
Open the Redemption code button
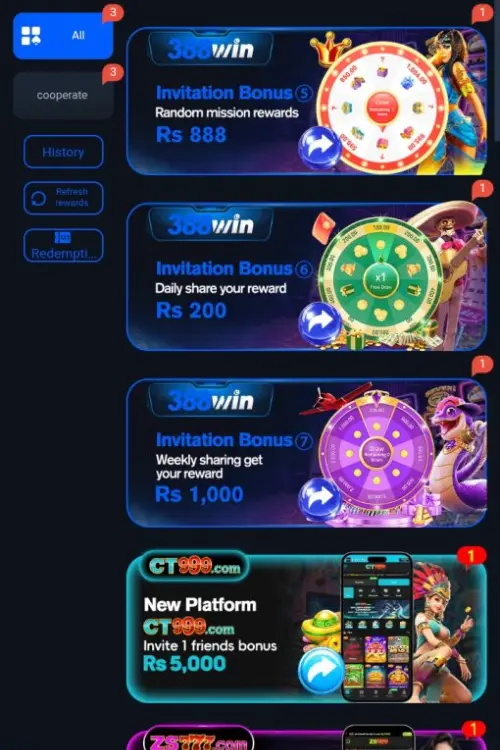63,245
